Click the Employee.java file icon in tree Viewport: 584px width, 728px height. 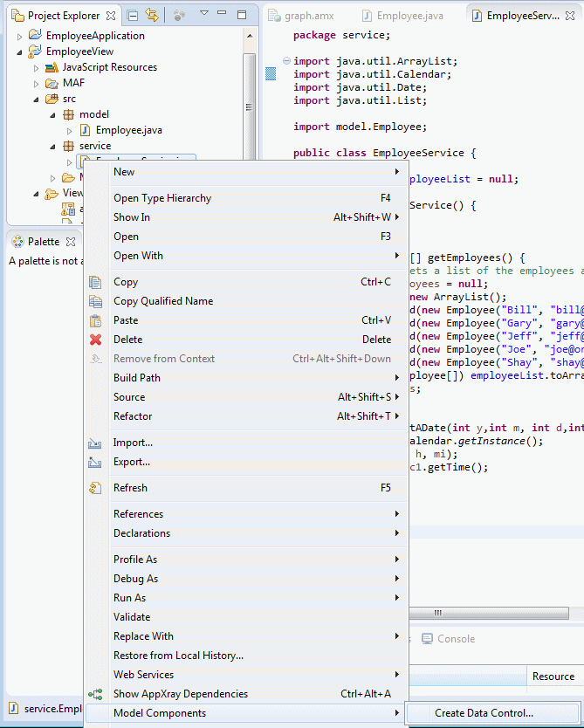[85, 130]
